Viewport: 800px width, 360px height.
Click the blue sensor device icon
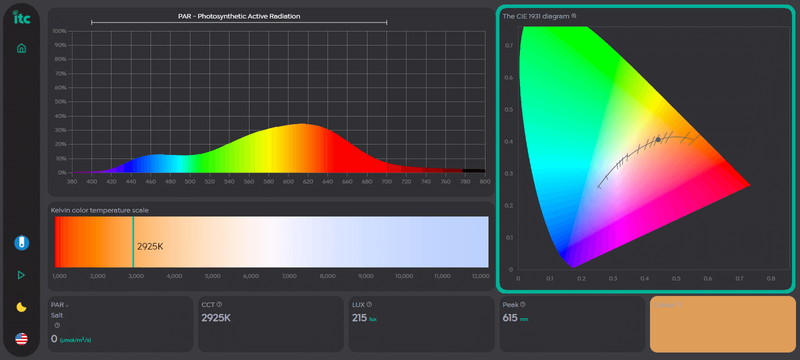21,243
